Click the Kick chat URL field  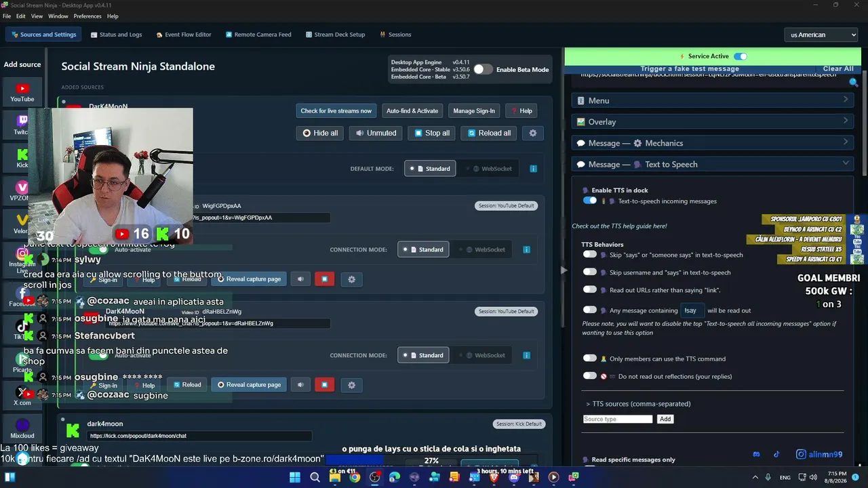tap(199, 436)
